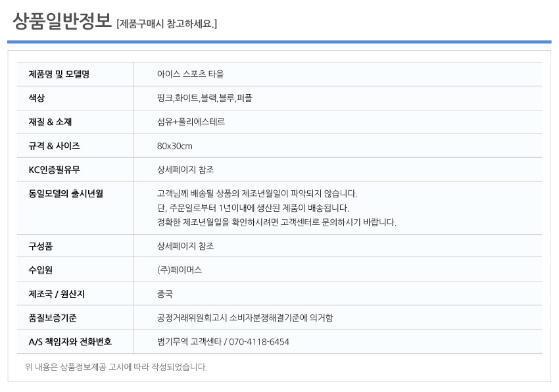Select the 품질보증기준 label
The height and width of the screenshot is (392, 559).
click(53, 318)
